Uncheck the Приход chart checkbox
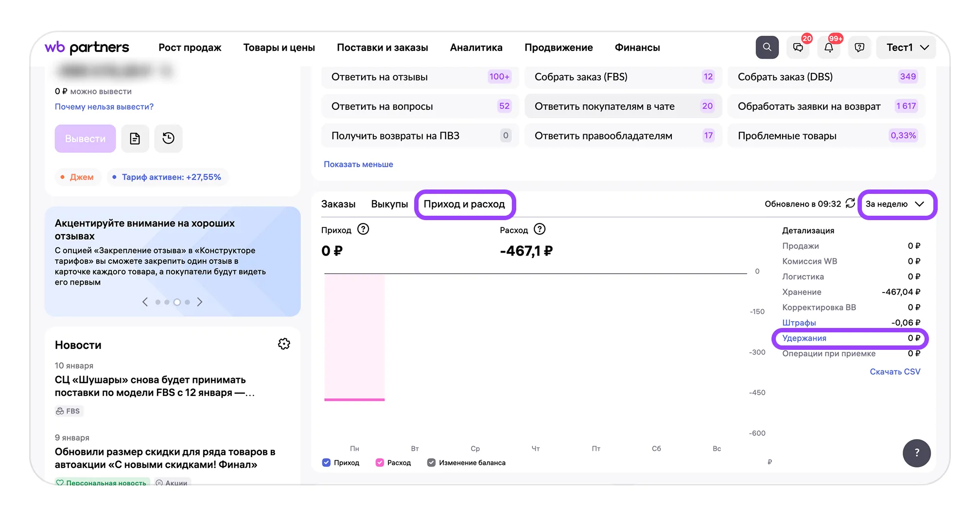 click(326, 463)
